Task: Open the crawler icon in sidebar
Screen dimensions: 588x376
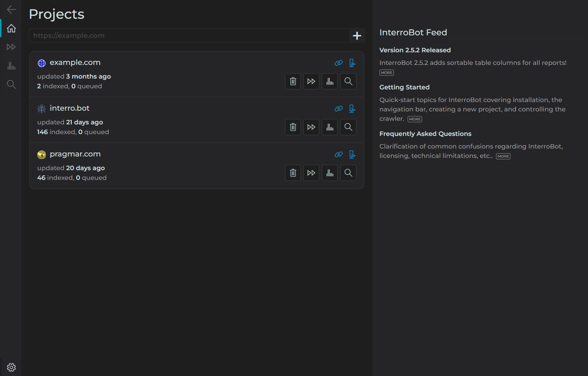Action: [x=11, y=47]
